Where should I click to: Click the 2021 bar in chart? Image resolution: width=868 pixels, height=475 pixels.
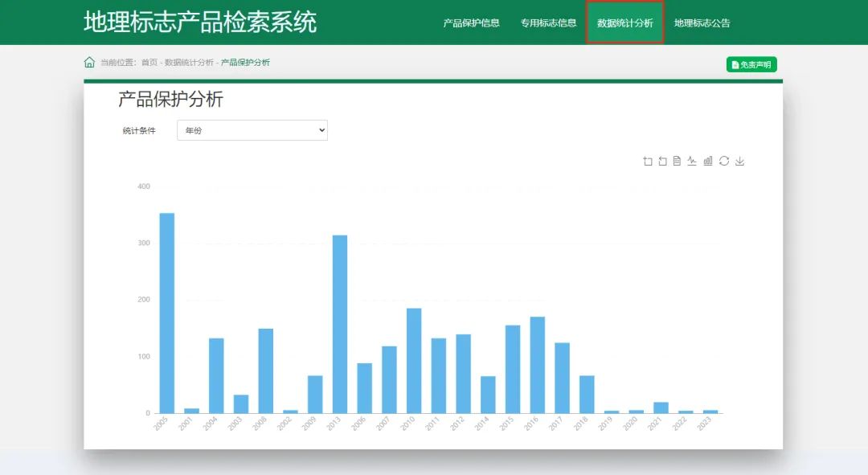pyautogui.click(x=661, y=408)
